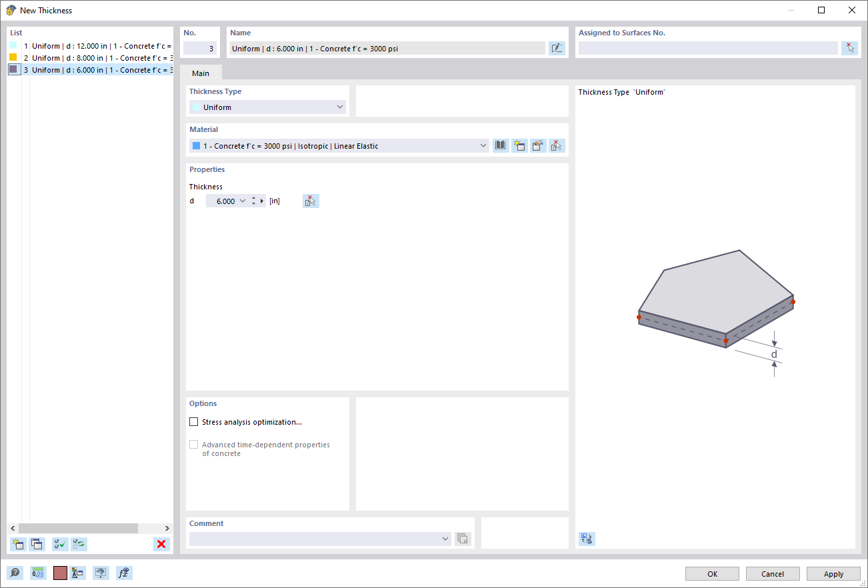Image resolution: width=868 pixels, height=588 pixels.
Task: Open the units and decimal places settings
Action: click(x=38, y=573)
